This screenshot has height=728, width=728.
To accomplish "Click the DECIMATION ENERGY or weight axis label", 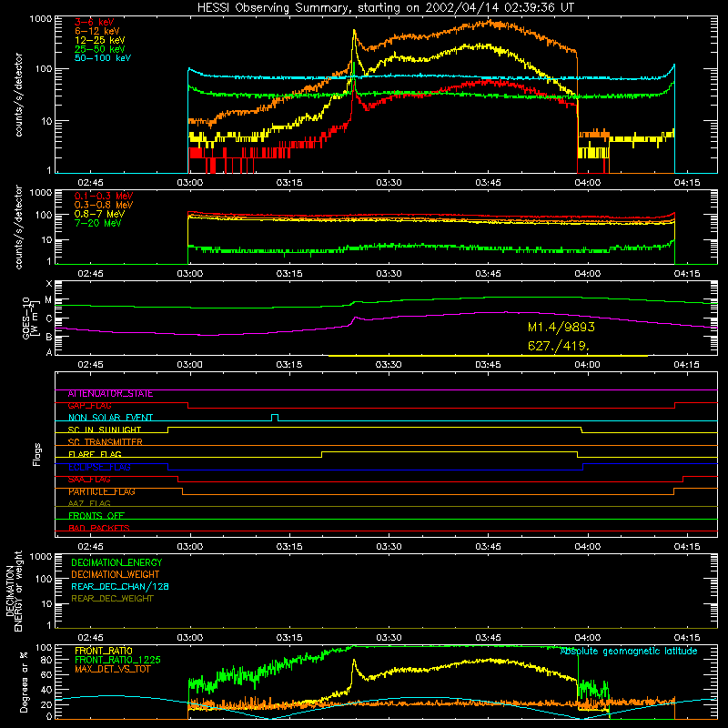I will [14, 591].
